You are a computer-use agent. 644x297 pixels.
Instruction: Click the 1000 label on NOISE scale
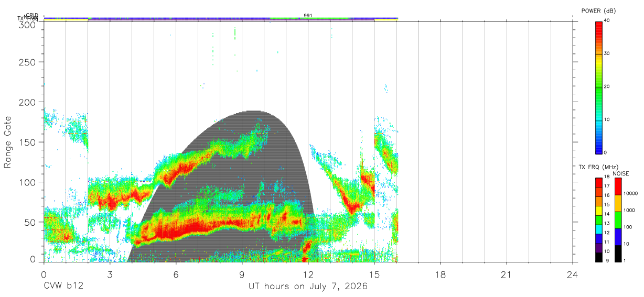coord(630,210)
